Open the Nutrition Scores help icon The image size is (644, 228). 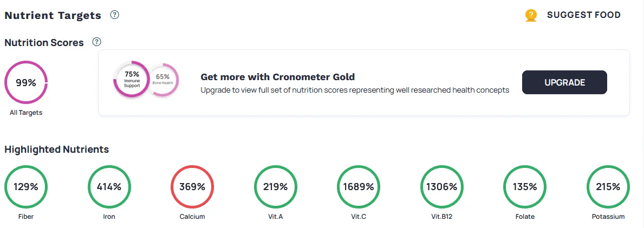(x=97, y=42)
